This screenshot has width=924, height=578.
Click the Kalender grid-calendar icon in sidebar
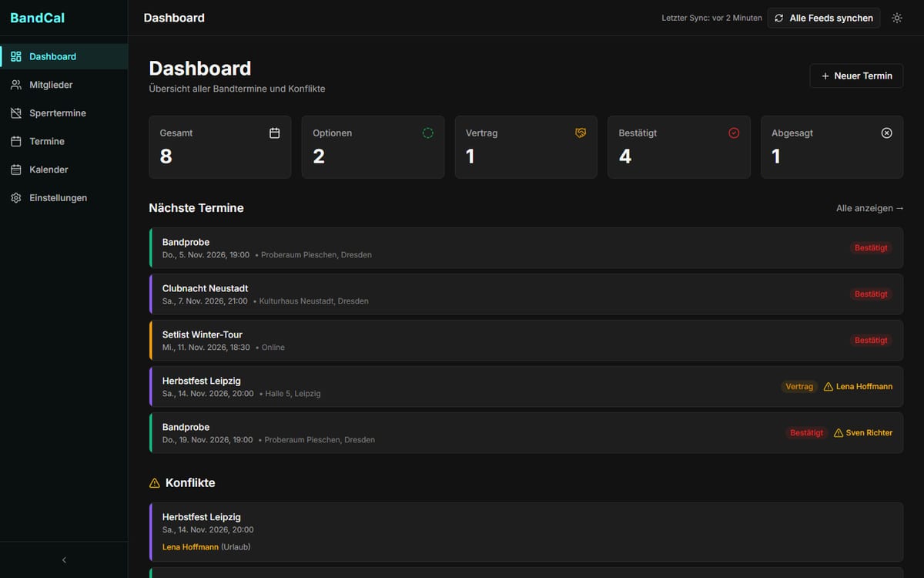(x=16, y=170)
